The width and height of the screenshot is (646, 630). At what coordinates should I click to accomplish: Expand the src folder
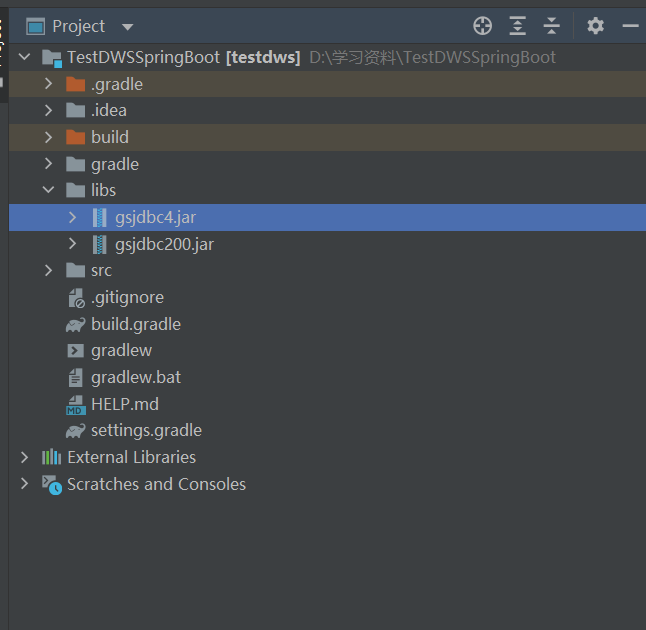tap(49, 270)
